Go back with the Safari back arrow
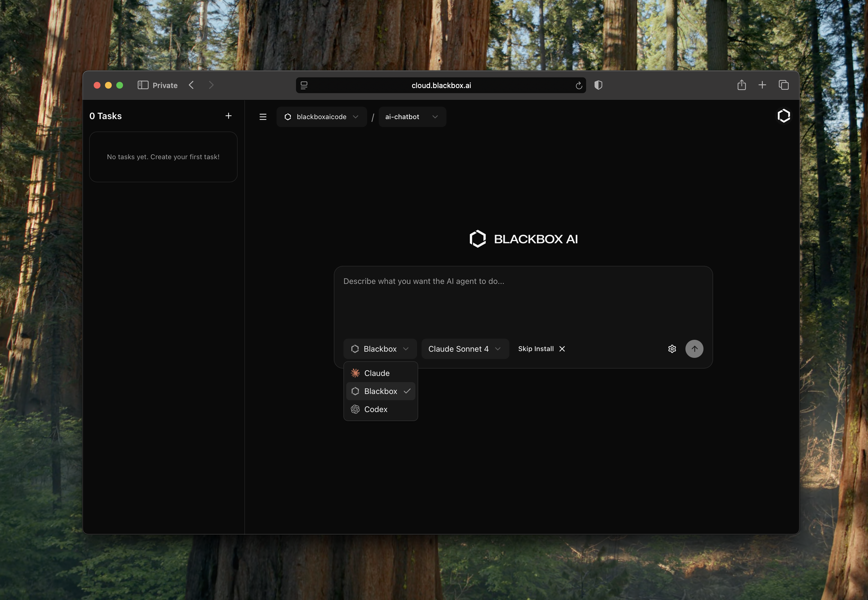The image size is (868, 600). point(191,85)
